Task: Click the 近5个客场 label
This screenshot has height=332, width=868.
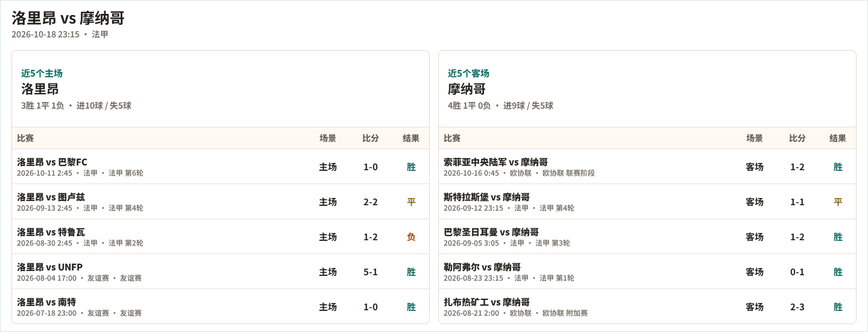Action: [468, 73]
